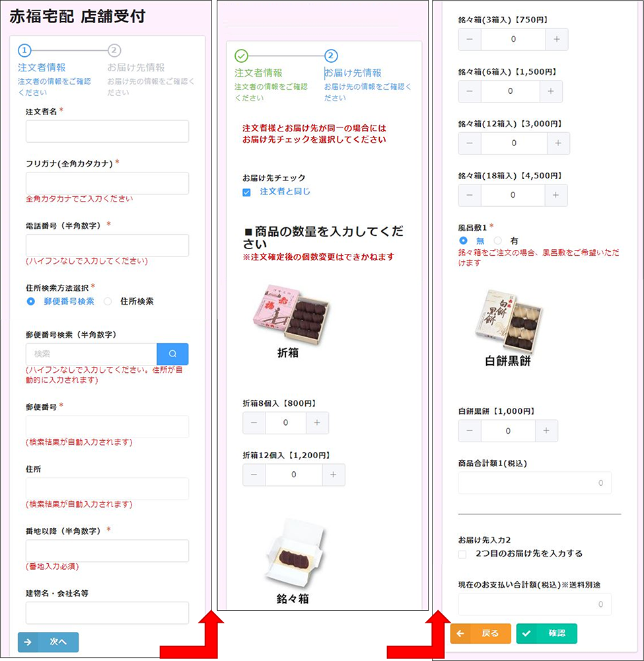Image resolution: width=644 pixels, height=661 pixels.
Task: Click the 建物名・会社名等 input field
Action: (x=107, y=613)
